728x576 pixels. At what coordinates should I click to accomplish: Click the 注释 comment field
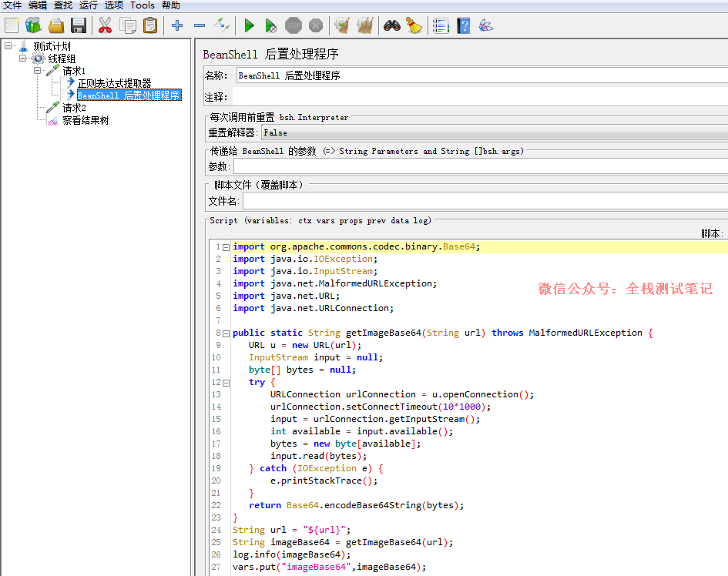pyautogui.click(x=480, y=96)
